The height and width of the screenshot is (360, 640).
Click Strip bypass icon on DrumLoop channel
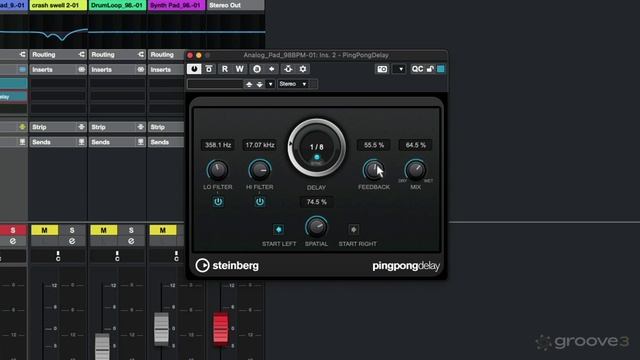[x=140, y=127]
